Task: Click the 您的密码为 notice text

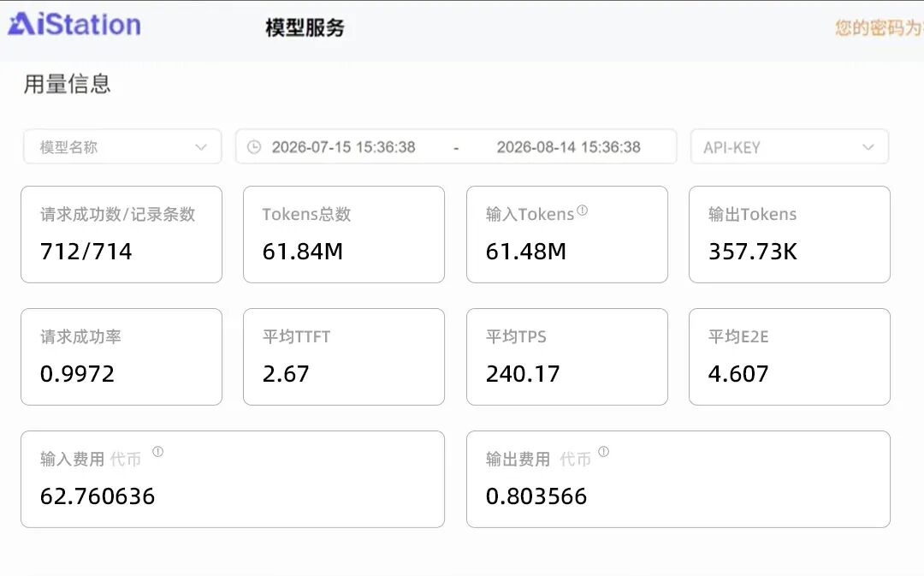Action: tap(880, 27)
